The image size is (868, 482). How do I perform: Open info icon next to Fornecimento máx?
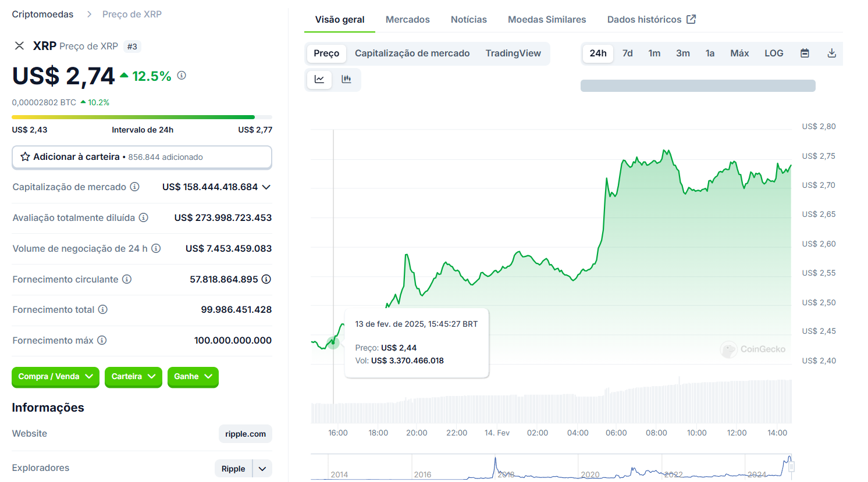coord(102,340)
